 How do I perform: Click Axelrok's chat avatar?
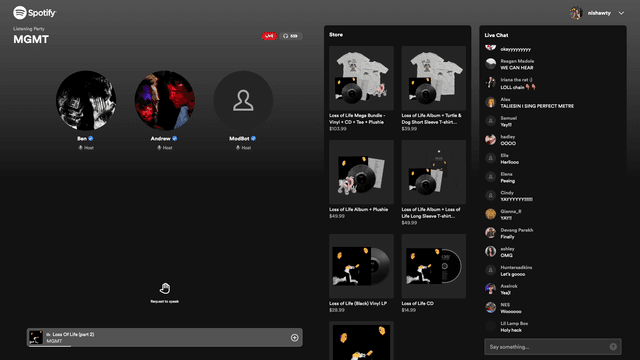click(x=491, y=289)
